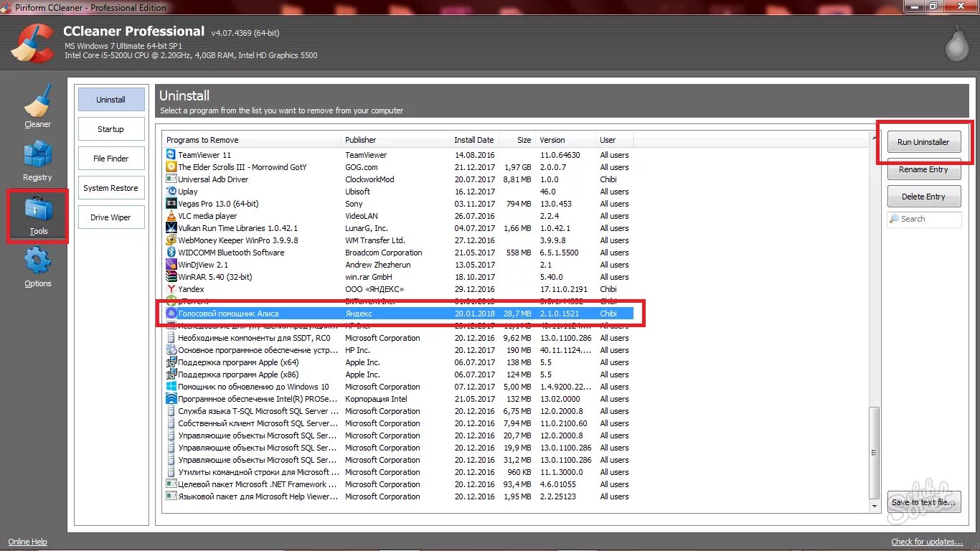Switch to the Startup tab

click(111, 129)
